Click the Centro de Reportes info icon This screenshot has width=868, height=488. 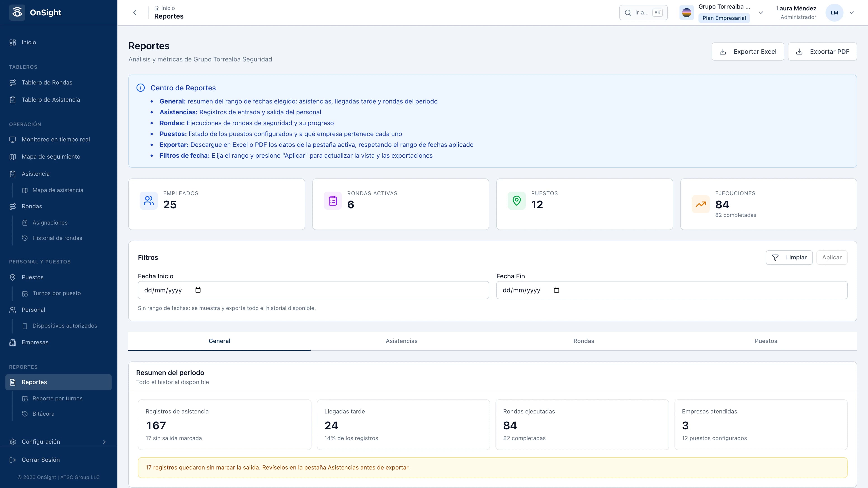[x=141, y=88]
